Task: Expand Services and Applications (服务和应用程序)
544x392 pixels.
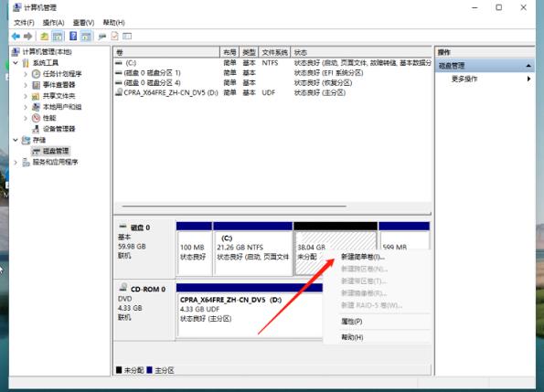Action: [x=16, y=162]
